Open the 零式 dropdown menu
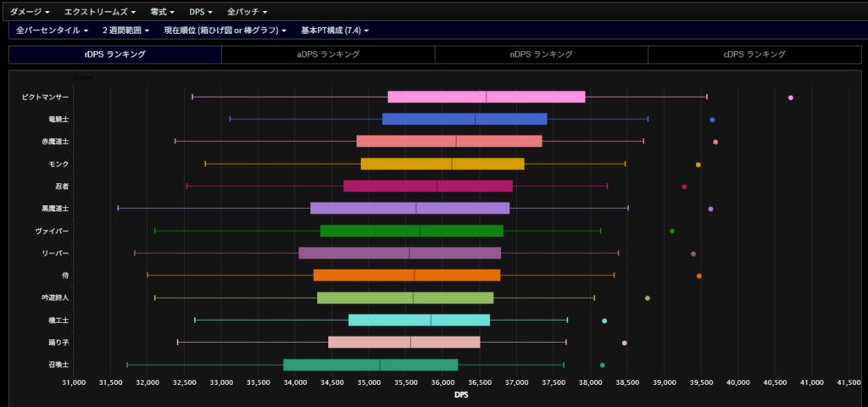This screenshot has width=868, height=407. tap(161, 12)
